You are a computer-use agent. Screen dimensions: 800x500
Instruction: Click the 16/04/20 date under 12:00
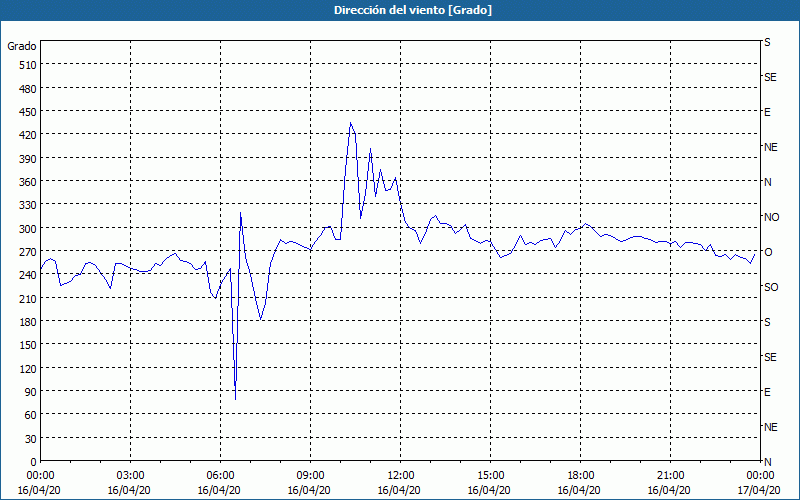point(399,490)
